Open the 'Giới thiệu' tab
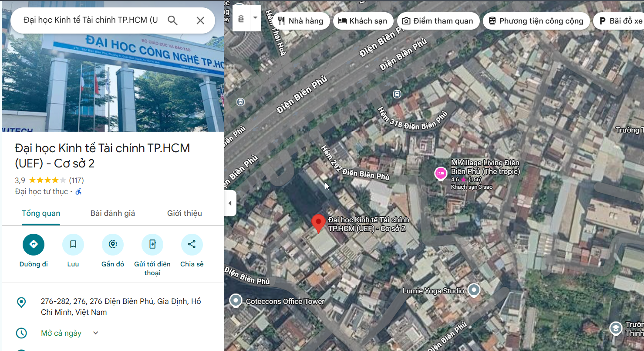 (x=185, y=213)
